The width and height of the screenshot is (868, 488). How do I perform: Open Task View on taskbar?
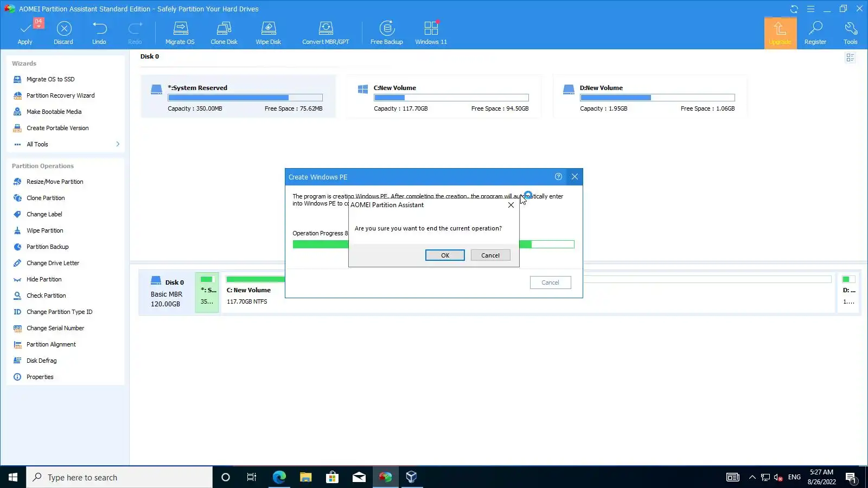(252, 477)
